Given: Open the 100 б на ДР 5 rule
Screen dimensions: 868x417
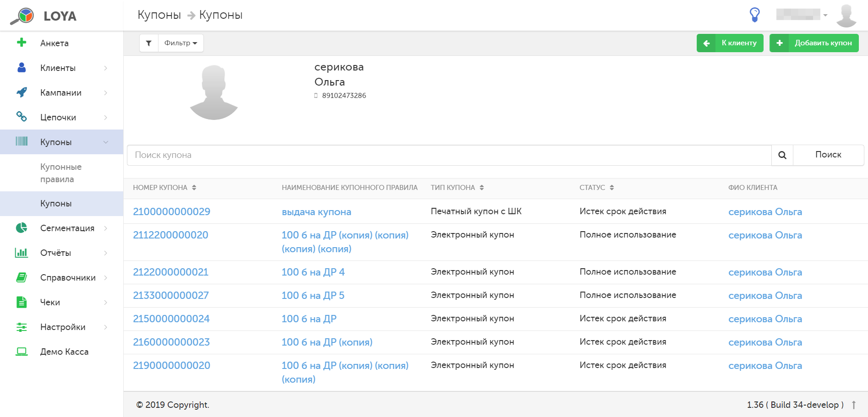Looking at the screenshot, I should 313,295.
